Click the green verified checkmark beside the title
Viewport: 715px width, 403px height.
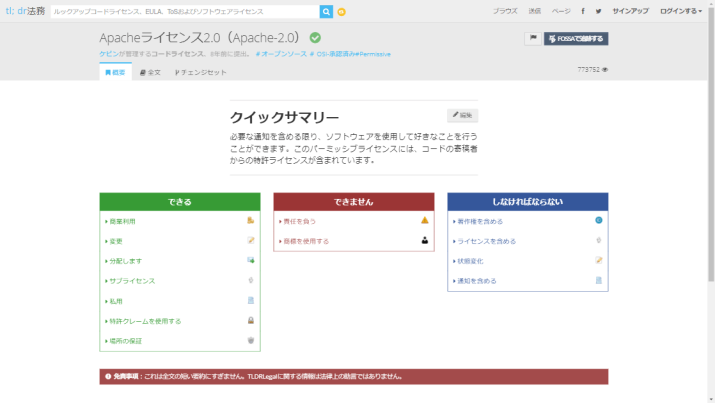pyautogui.click(x=315, y=37)
